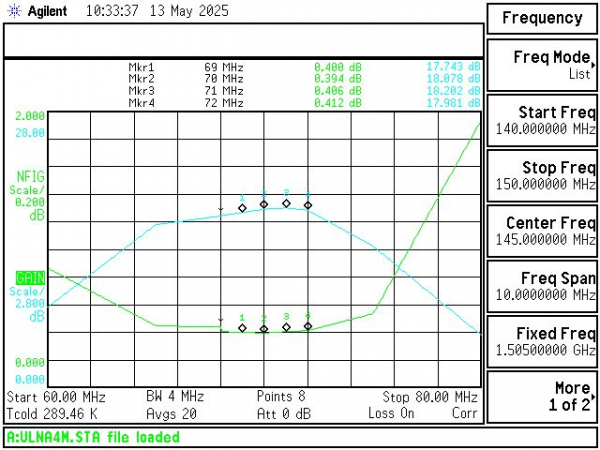The height and width of the screenshot is (450, 600).
Task: Choose the Center Freq softkey
Action: pos(542,231)
